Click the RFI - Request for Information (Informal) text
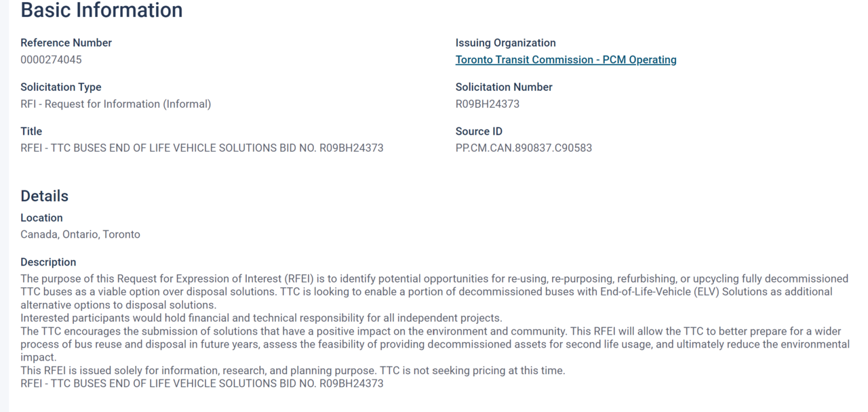Viewport: 868px width, 412px height. click(x=115, y=104)
